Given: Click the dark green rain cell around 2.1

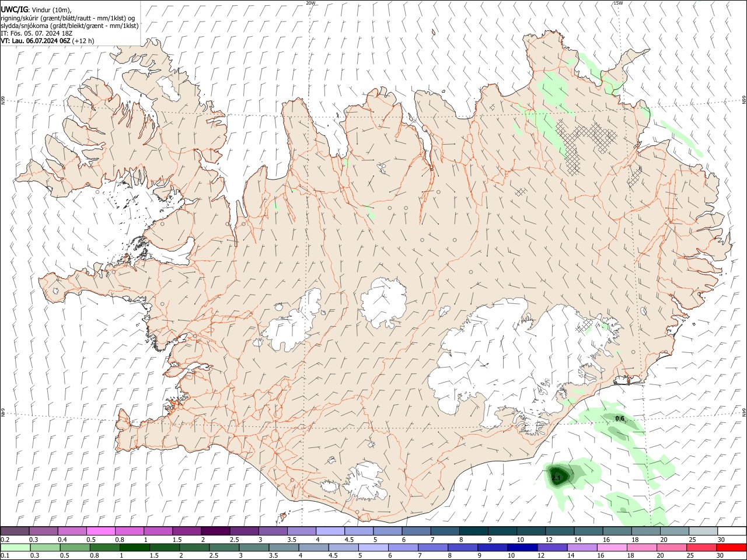Looking at the screenshot, I should [x=559, y=475].
